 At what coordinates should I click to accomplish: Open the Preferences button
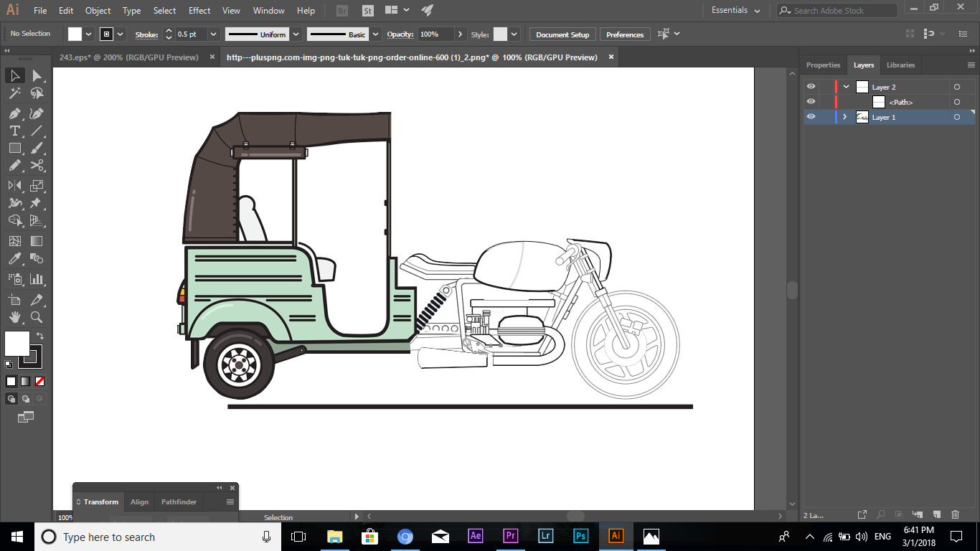pos(624,34)
